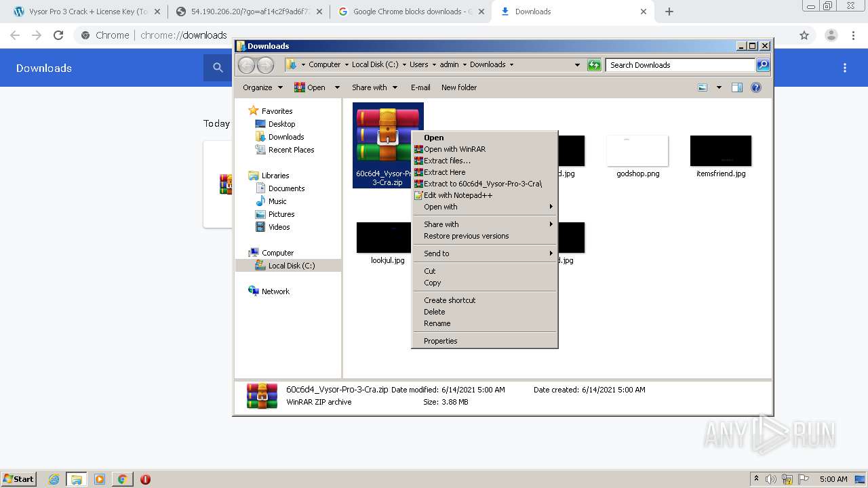Click Explorer back navigation button
This screenshot has height=488, width=868.
[246, 65]
